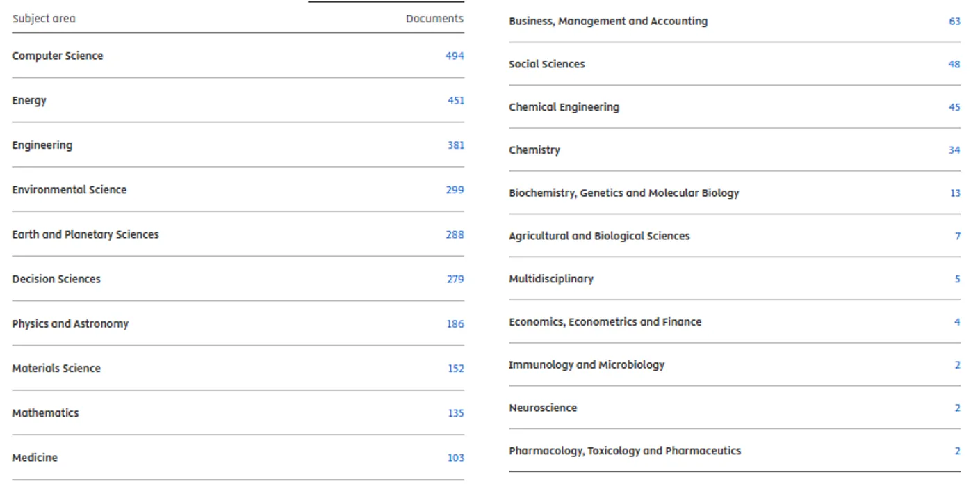Click Economics, Econometrics and Finance count 4
The width and height of the screenshot is (980, 489).
[x=957, y=322]
